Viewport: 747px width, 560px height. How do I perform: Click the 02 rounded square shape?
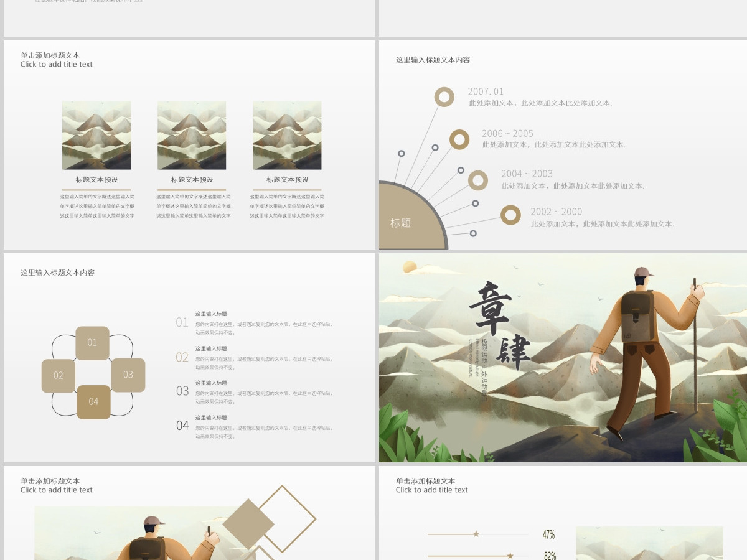tap(59, 376)
